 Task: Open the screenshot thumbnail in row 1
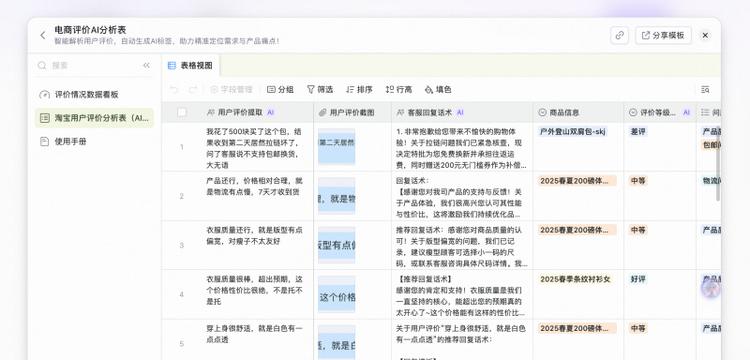[x=337, y=146]
